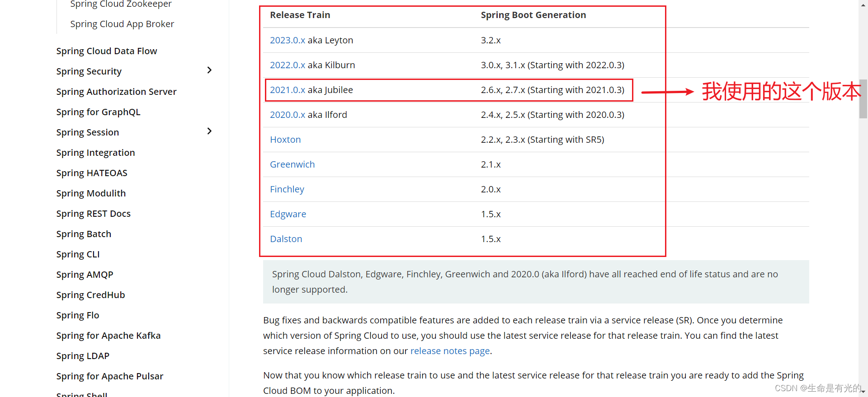This screenshot has width=868, height=397.
Task: Select the '3.2.x' Boot generation cell
Action: (x=491, y=40)
